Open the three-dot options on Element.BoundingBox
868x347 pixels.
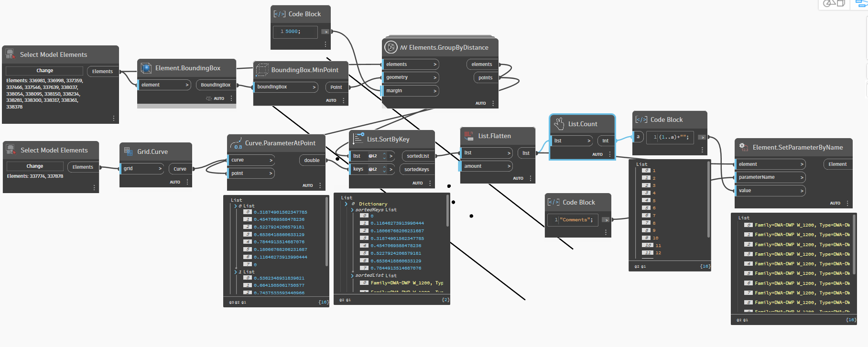[x=231, y=98]
